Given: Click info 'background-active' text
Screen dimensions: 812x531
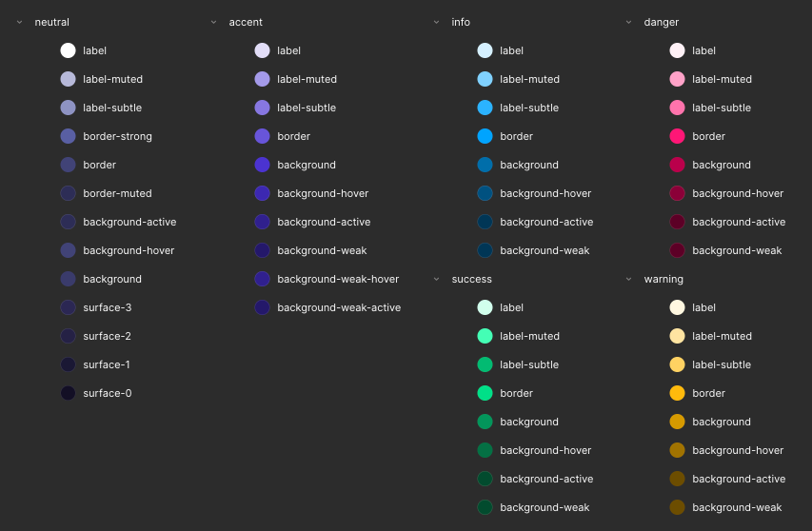Looking at the screenshot, I should (x=546, y=222).
